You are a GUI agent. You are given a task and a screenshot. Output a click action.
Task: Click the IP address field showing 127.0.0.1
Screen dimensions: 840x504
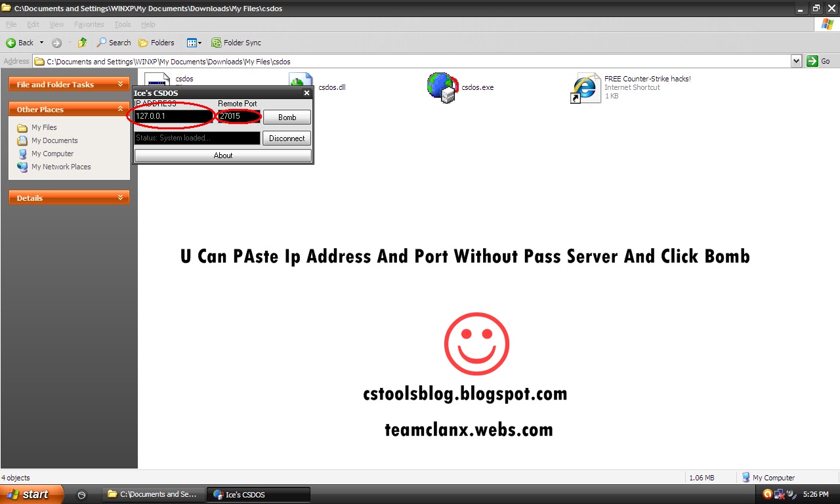click(x=173, y=116)
